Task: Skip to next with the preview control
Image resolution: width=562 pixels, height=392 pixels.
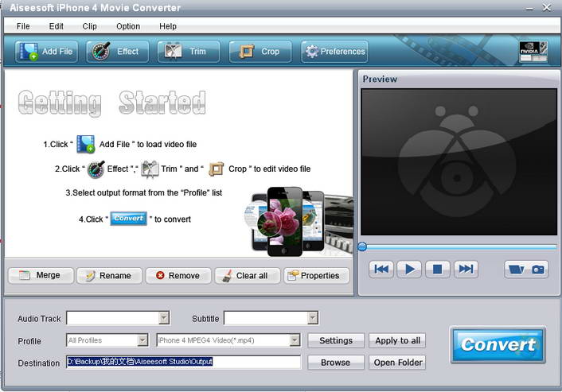Action: (466, 269)
